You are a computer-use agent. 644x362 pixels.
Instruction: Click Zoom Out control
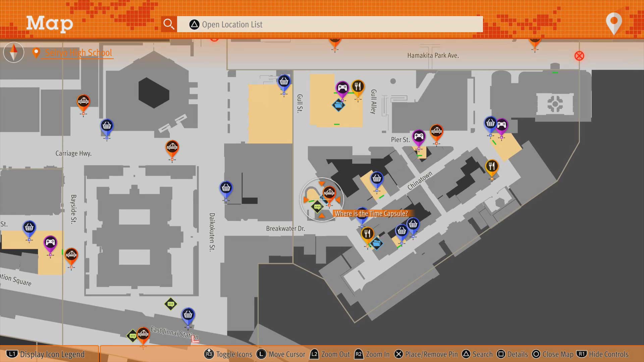coord(330,354)
